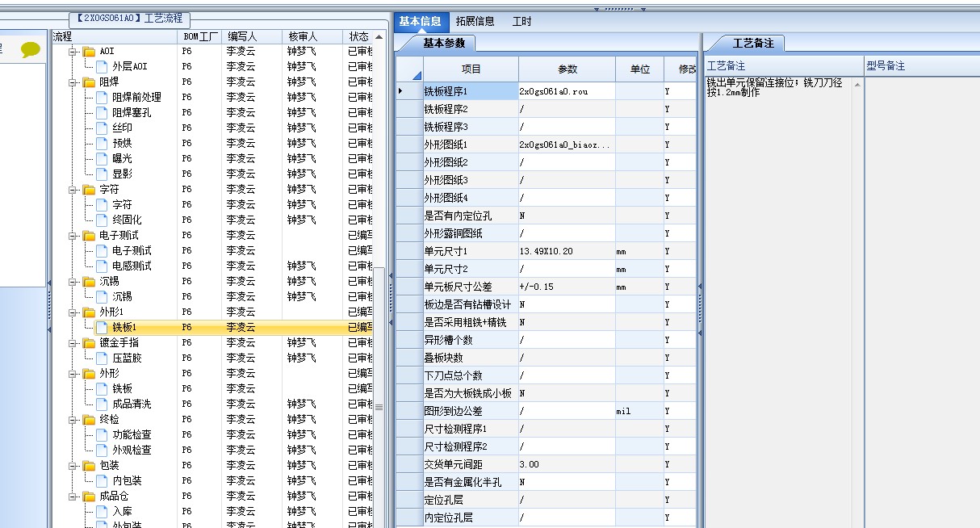
Task: Collapse the 电子测试 folder node
Action: point(73,235)
